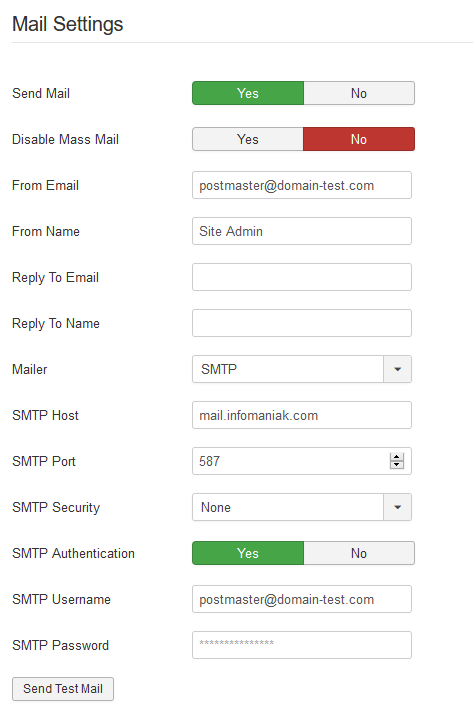
Task: Click the SMTP Username field
Action: pyautogui.click(x=302, y=599)
